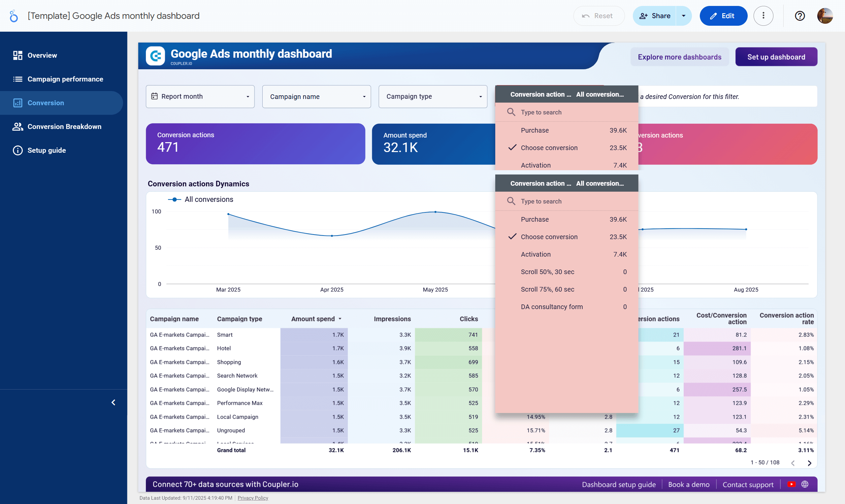Click Contact support link
845x504 pixels.
click(748, 485)
